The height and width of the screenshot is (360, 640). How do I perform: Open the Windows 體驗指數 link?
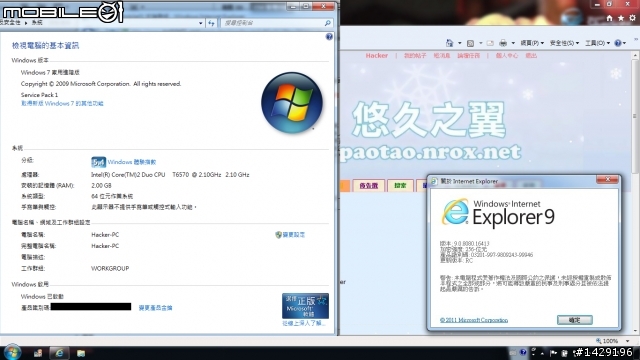[132, 162]
